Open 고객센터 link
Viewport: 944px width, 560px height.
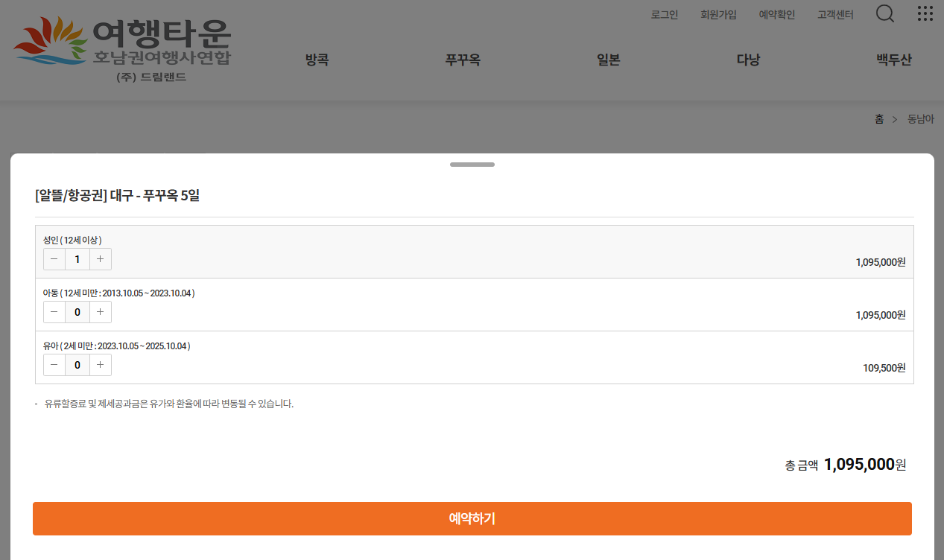click(835, 15)
